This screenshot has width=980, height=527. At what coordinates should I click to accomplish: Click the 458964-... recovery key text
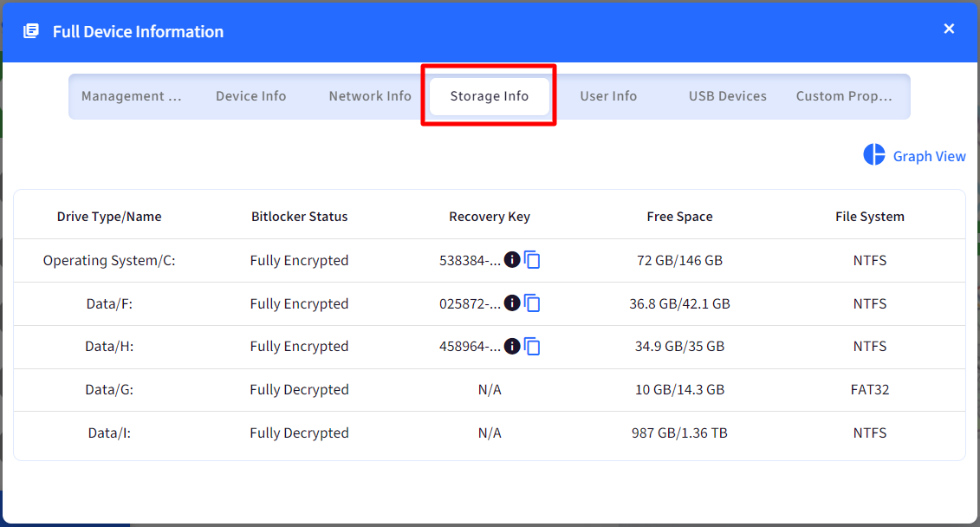(470, 347)
